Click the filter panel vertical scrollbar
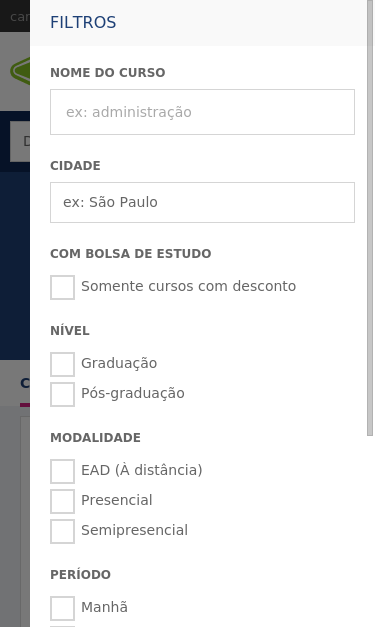 tap(370, 218)
